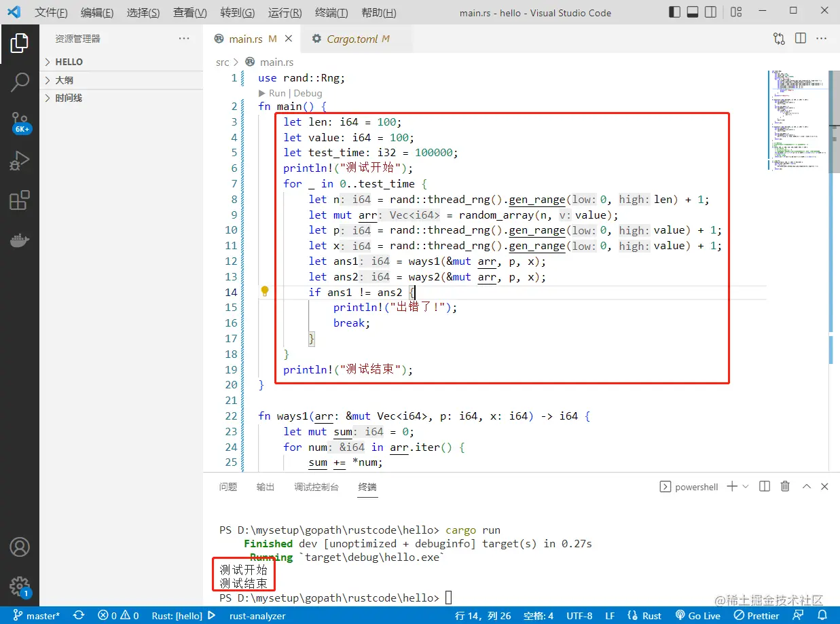Kill terminal with trash icon
The width and height of the screenshot is (840, 624).
tap(785, 486)
